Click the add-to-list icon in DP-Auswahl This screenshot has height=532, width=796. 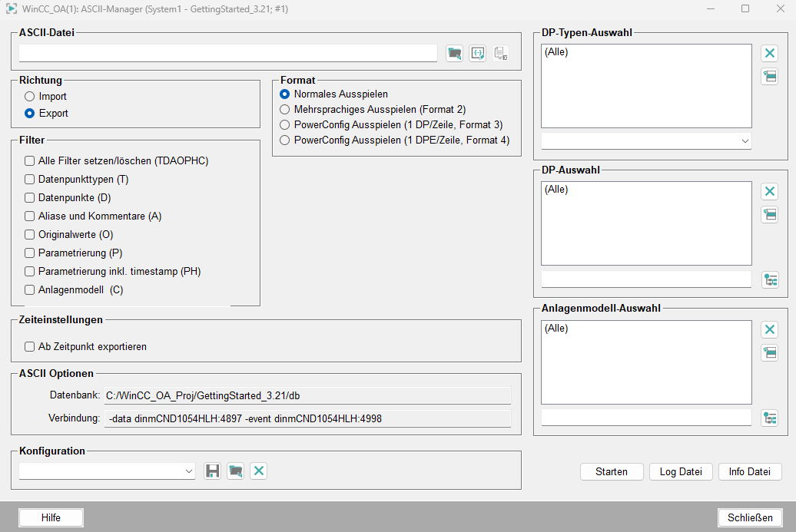coord(770,214)
